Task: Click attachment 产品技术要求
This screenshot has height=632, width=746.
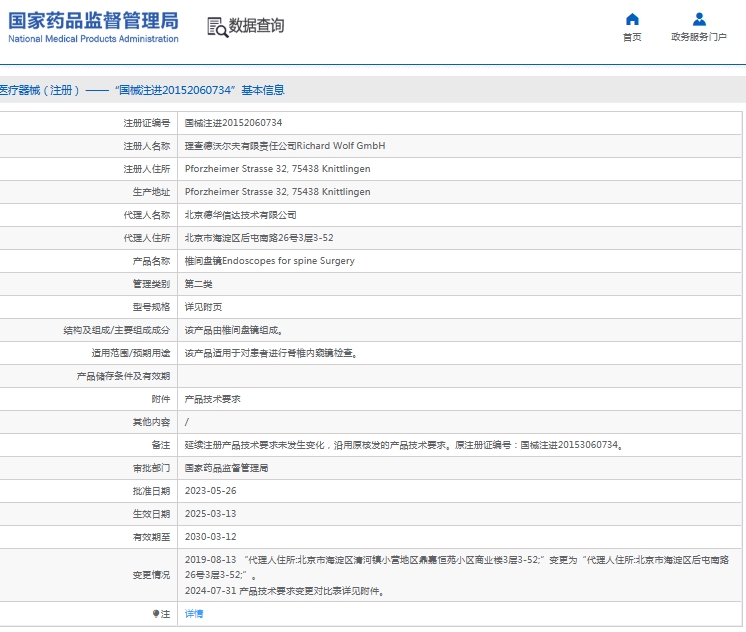Action: coord(212,399)
